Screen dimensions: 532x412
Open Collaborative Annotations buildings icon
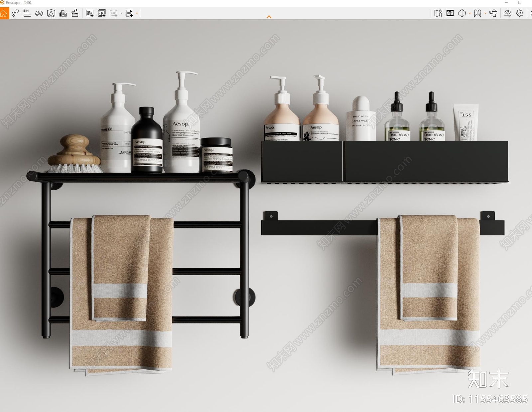click(x=63, y=13)
